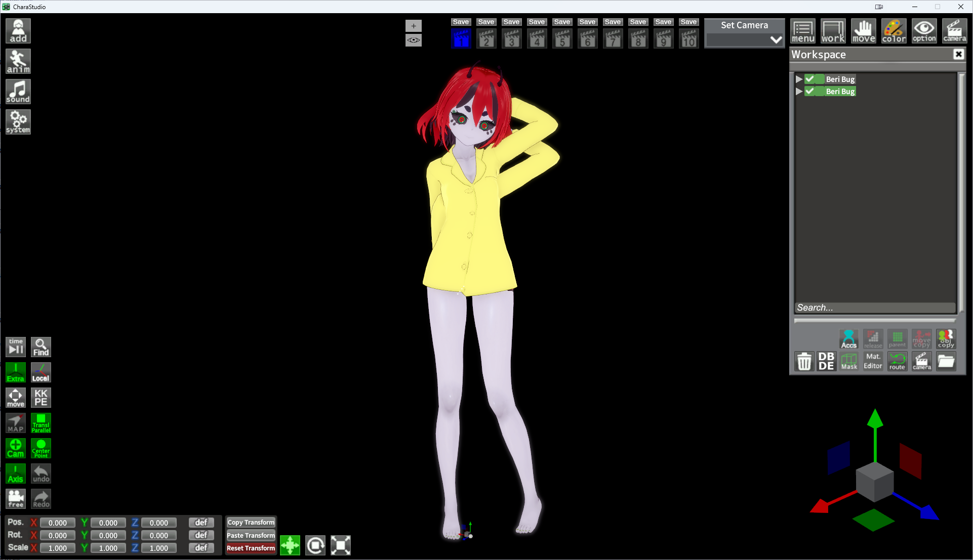Select the rotate gizmo mode button
This screenshot has height=560, width=973.
315,545
